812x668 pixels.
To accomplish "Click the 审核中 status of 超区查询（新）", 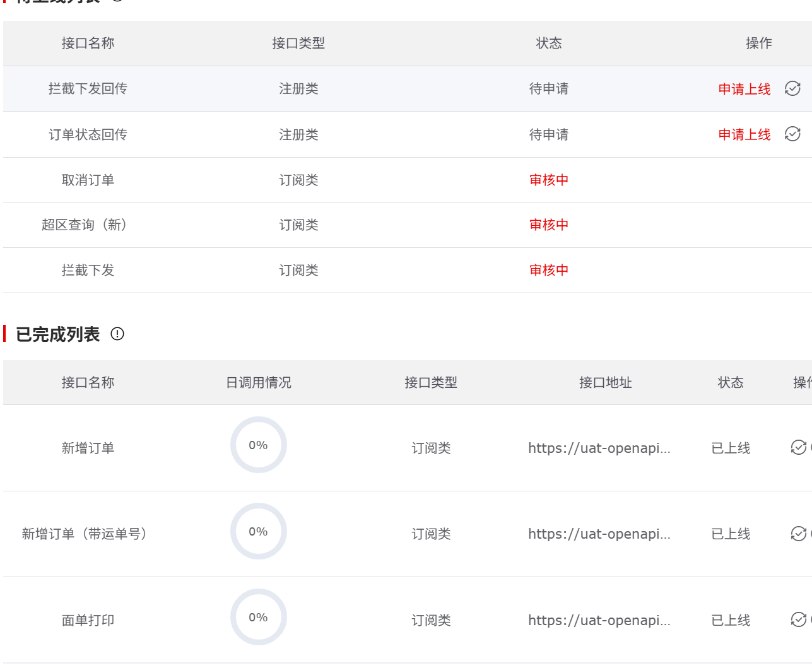I will click(x=549, y=225).
